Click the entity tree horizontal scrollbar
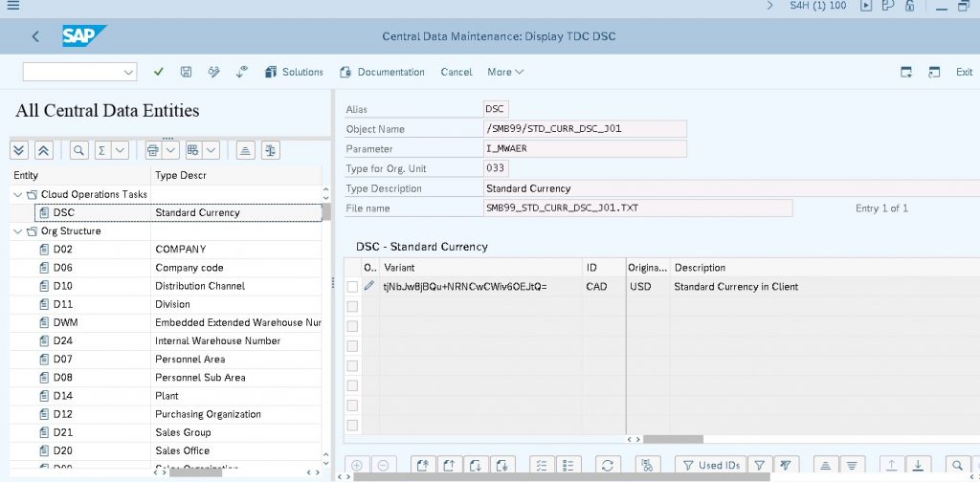The height and width of the screenshot is (482, 980). click(195, 472)
